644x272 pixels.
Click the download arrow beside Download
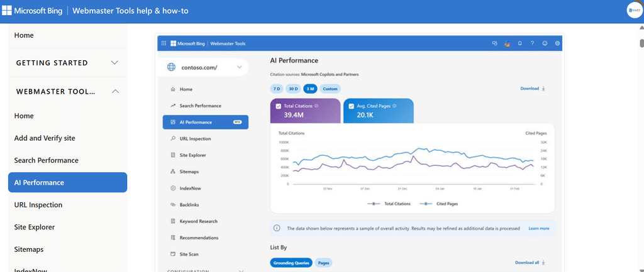[543, 88]
